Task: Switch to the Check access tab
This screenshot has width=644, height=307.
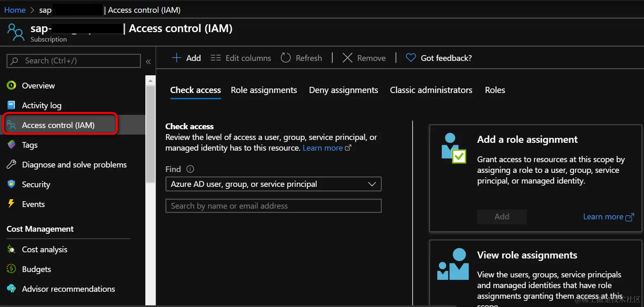Action: coord(196,90)
